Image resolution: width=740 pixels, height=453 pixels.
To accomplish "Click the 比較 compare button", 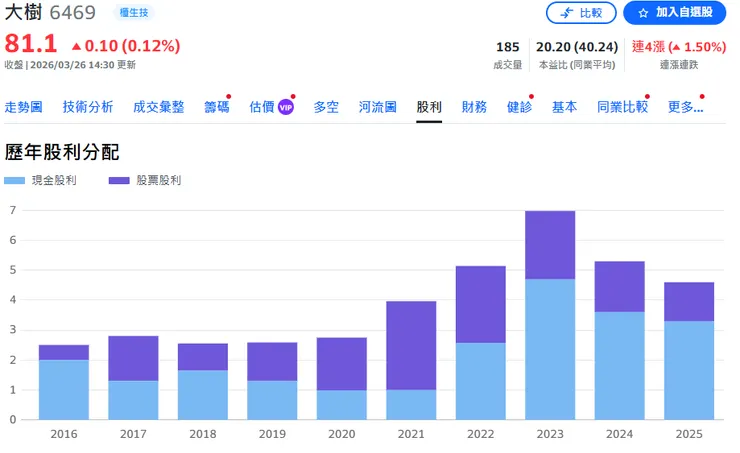I will coord(581,13).
